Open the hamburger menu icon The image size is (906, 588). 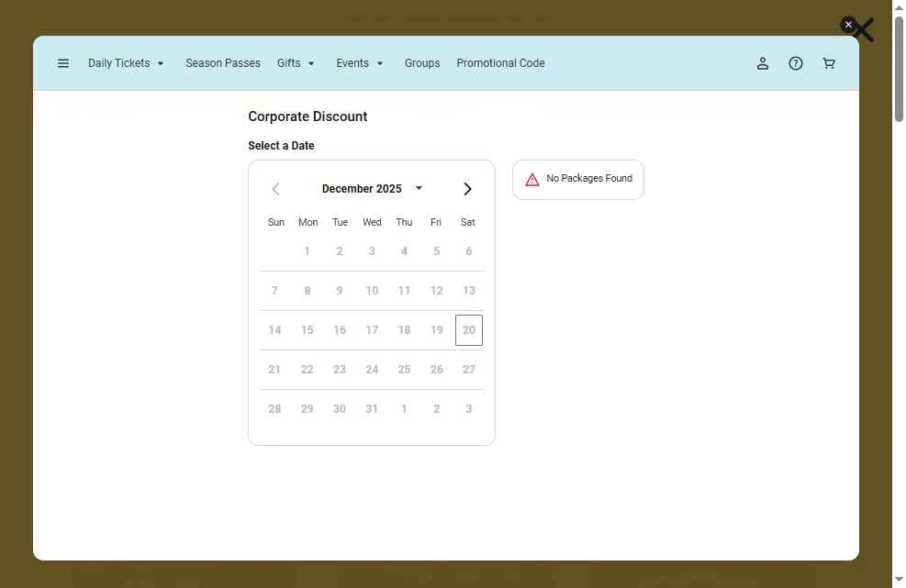63,63
